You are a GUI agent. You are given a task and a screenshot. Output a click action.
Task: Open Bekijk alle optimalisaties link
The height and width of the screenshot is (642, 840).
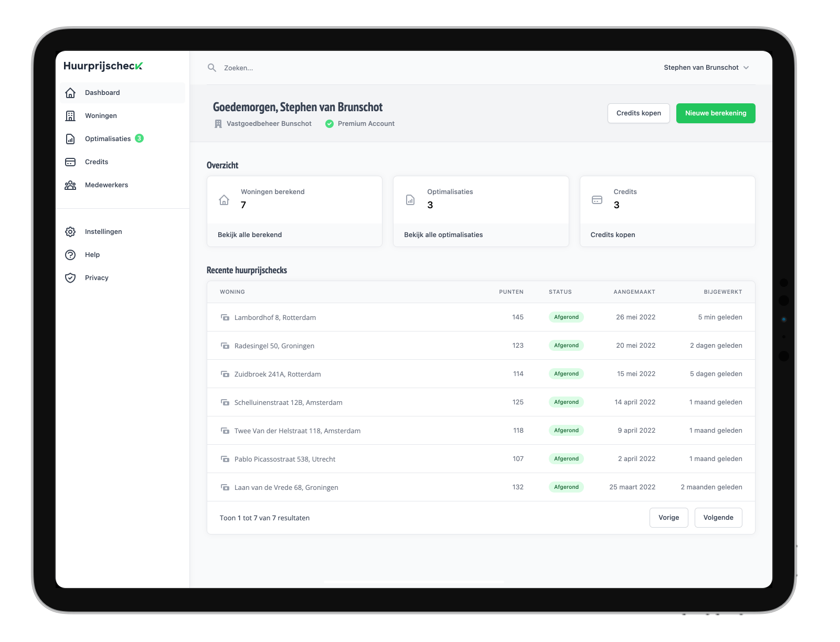pyautogui.click(x=443, y=234)
